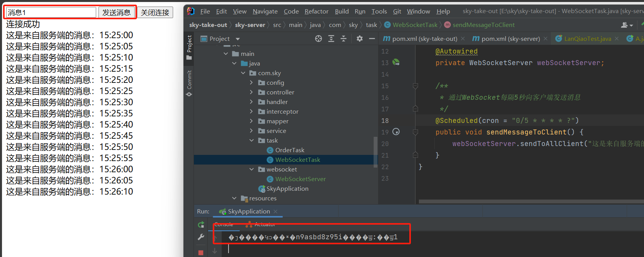Image resolution: width=644 pixels, height=257 pixels.
Task: Open the Project view dropdown
Action: 238,39
